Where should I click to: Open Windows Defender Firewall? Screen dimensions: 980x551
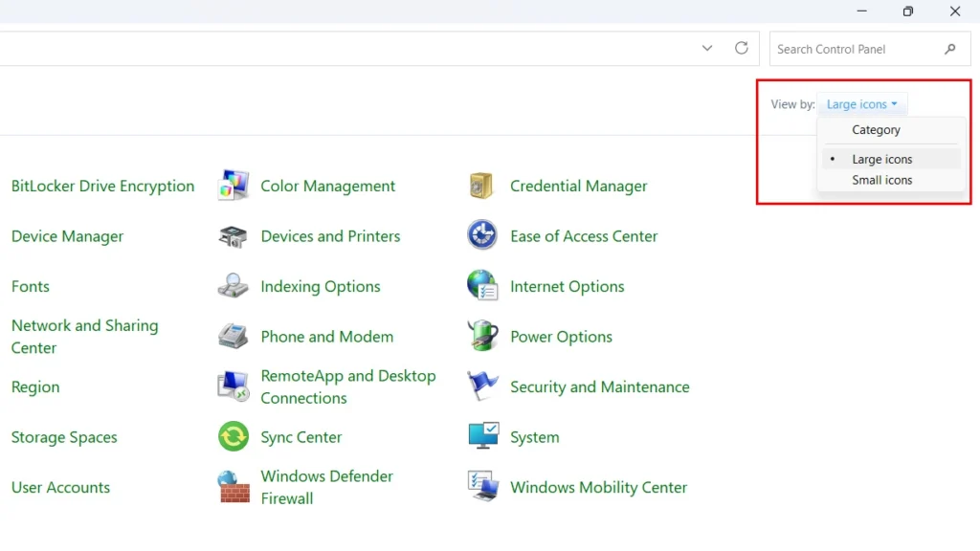pyautogui.click(x=326, y=487)
